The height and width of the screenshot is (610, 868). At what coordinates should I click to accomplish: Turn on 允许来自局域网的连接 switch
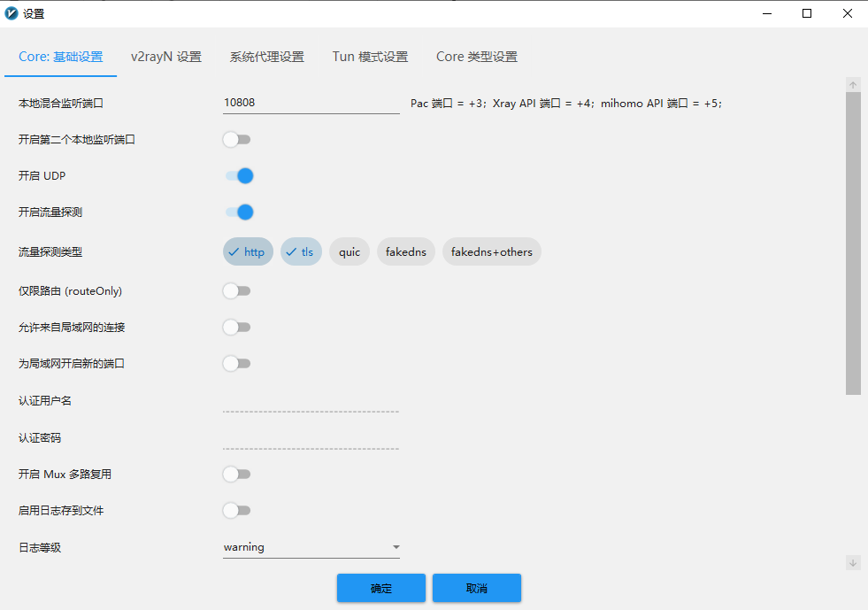click(237, 328)
